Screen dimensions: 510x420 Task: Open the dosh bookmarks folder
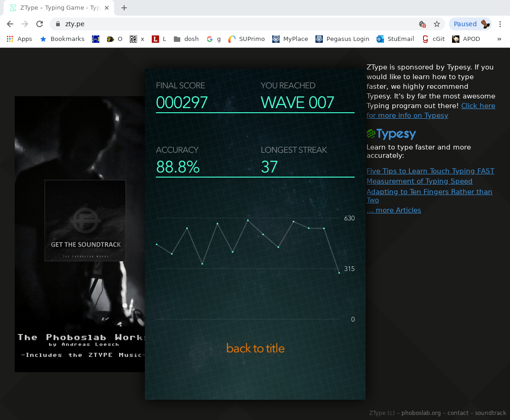[x=186, y=39]
